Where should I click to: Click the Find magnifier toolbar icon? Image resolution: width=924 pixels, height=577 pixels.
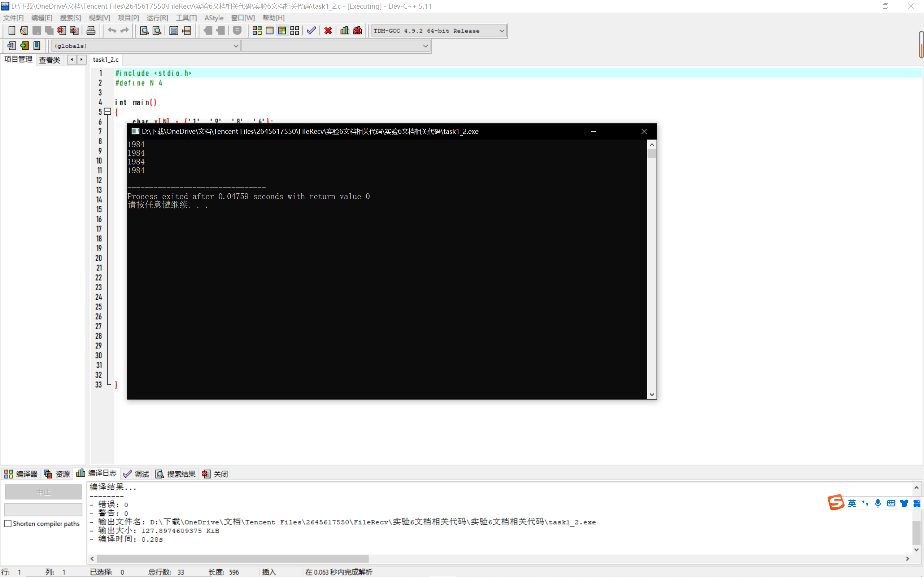pyautogui.click(x=144, y=31)
